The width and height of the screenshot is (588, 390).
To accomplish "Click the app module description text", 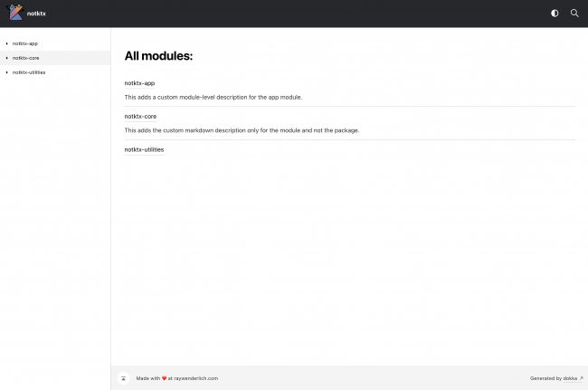I will (213, 97).
